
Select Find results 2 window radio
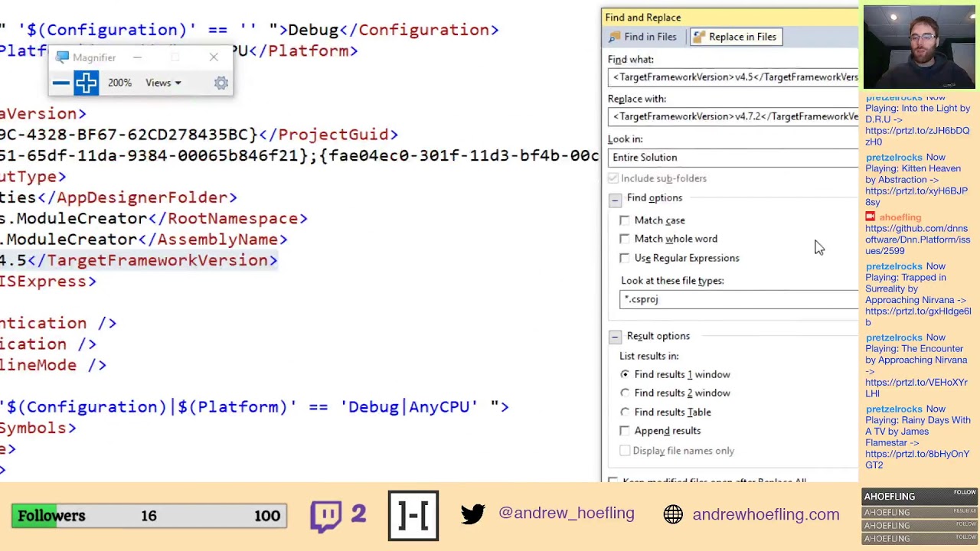(625, 393)
